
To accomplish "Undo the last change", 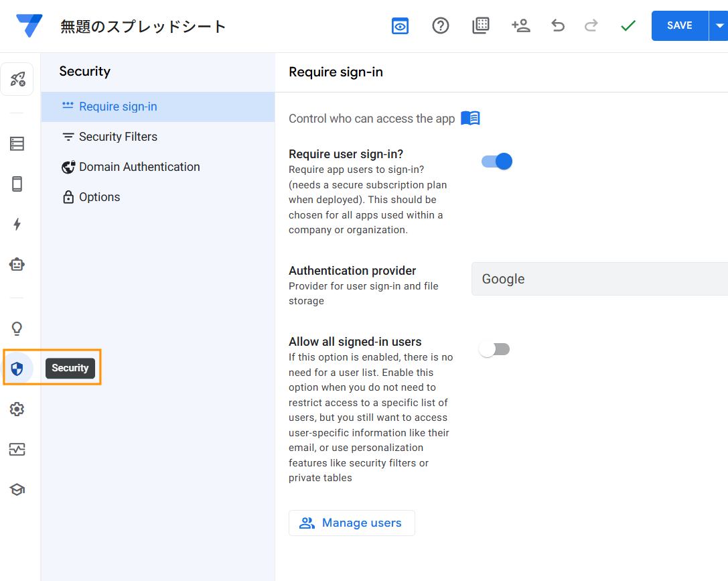I will coord(557,26).
